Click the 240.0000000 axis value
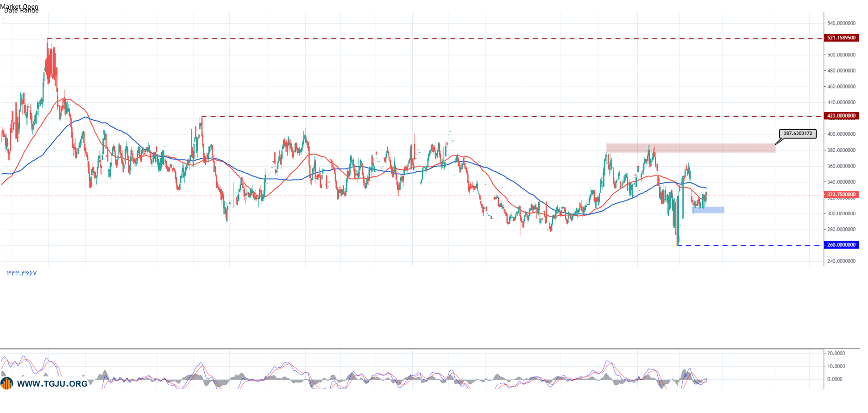This screenshot has width=868, height=413. coord(841,261)
